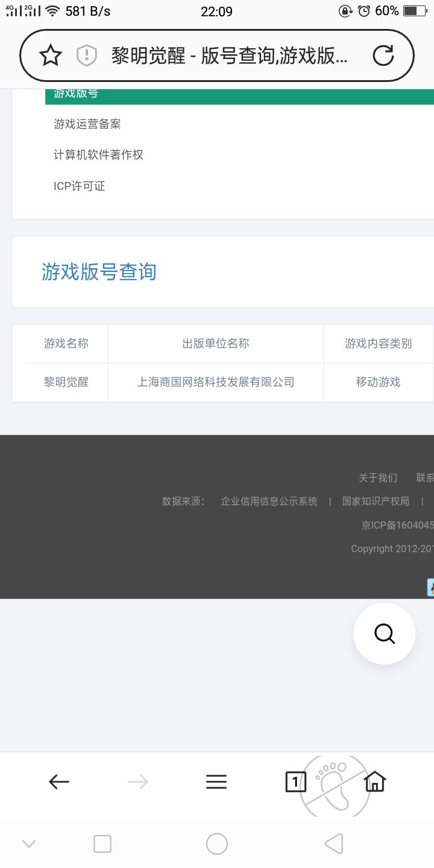The image size is (434, 868).
Task: Collapse the navigation bar with down chevron
Action: 29,844
